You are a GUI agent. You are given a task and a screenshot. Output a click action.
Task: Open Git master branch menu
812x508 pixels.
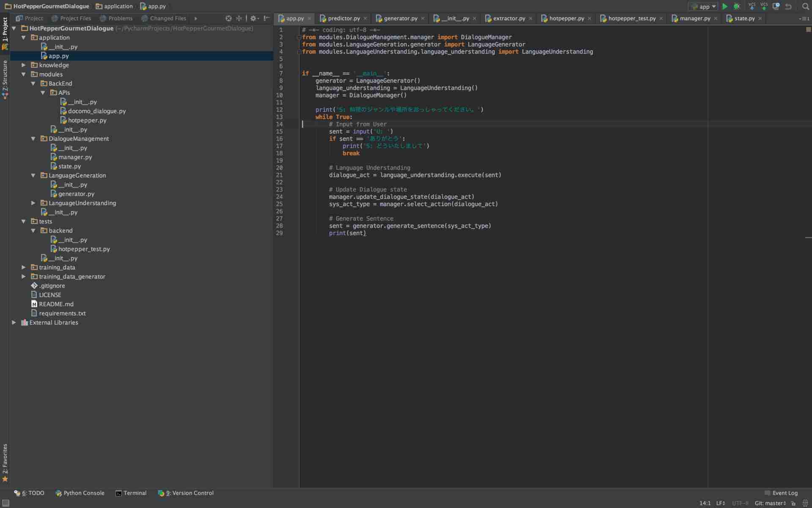click(770, 503)
